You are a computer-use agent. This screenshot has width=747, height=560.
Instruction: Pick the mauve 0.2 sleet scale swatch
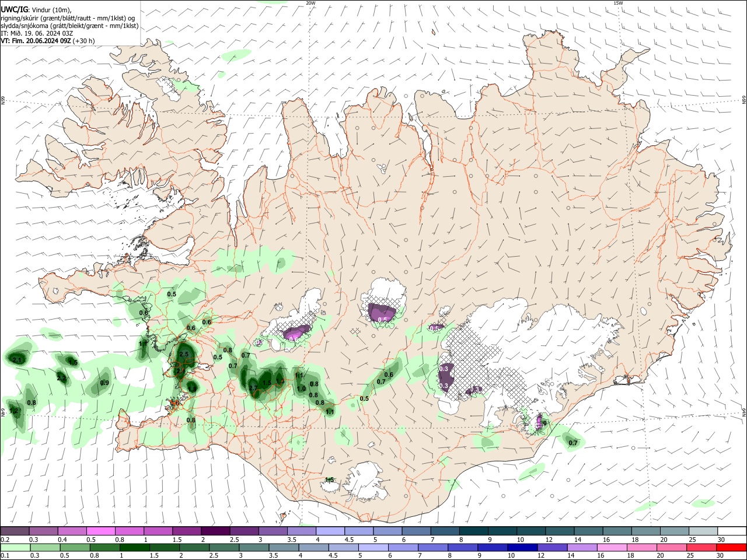point(15,531)
